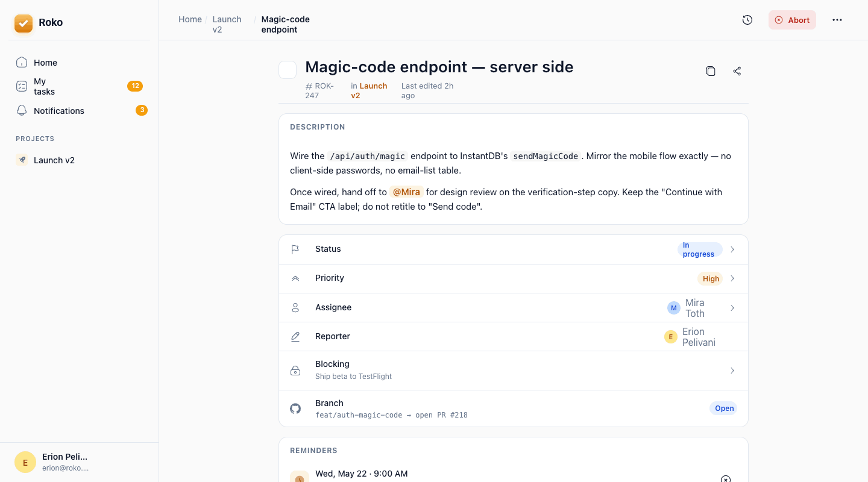
Task: Click the reporter E avatar
Action: coord(671,337)
